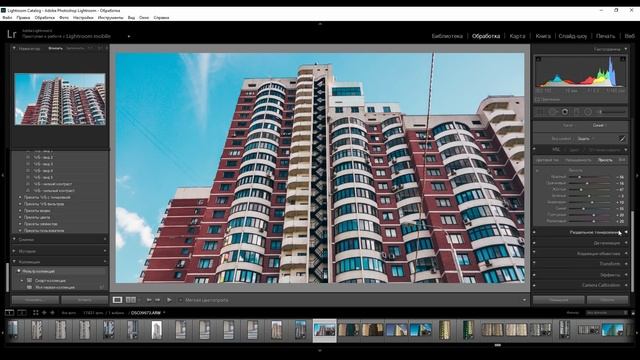Click the yellow luminance slider handle
Screen dimensions: 640x360
point(581,189)
